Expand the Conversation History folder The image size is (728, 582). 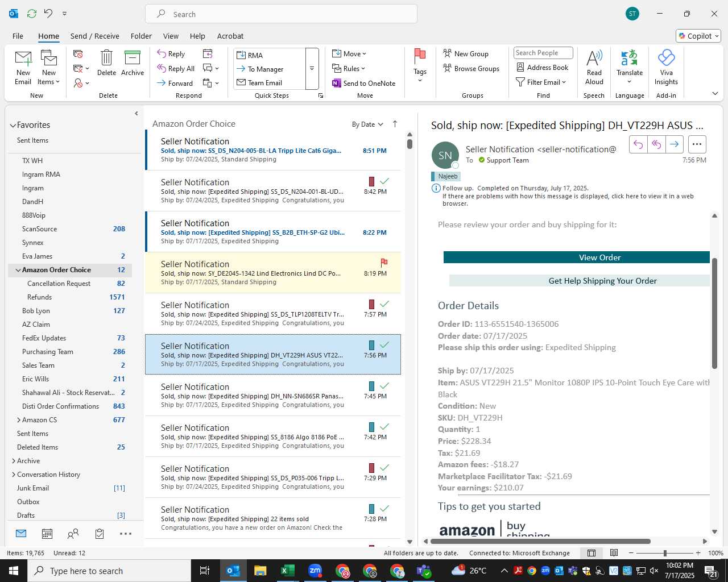coord(13,475)
